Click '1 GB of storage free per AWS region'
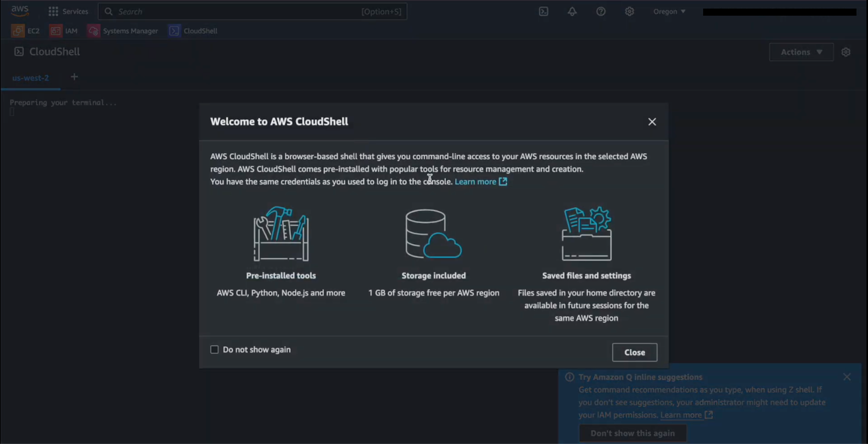Viewport: 868px width, 444px height. point(433,293)
